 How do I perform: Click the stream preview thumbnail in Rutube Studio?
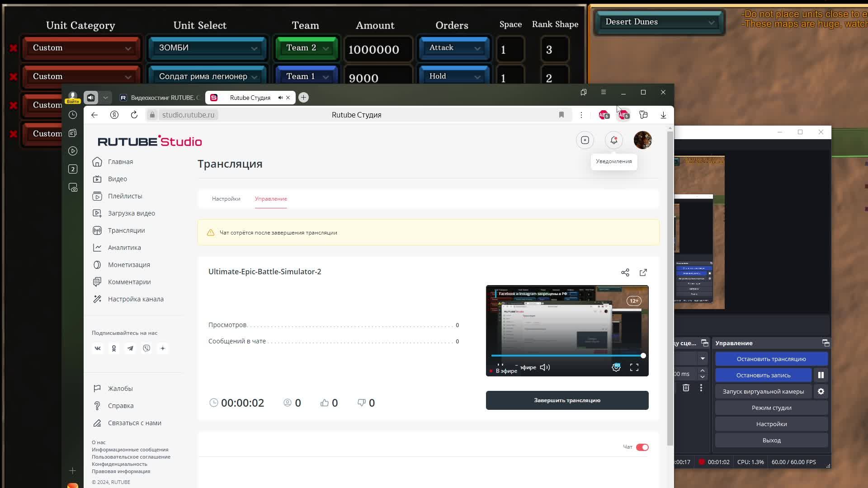pyautogui.click(x=566, y=331)
